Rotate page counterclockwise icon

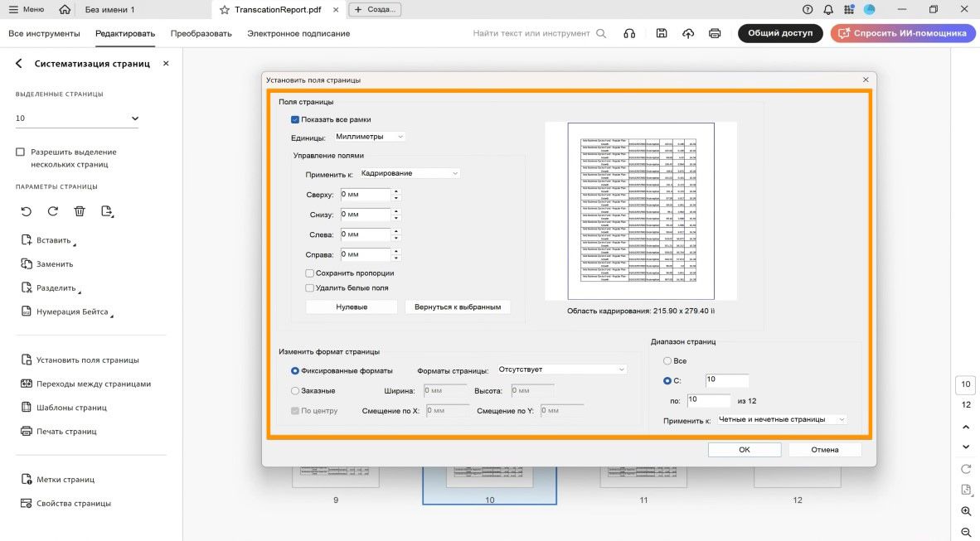[x=27, y=211]
